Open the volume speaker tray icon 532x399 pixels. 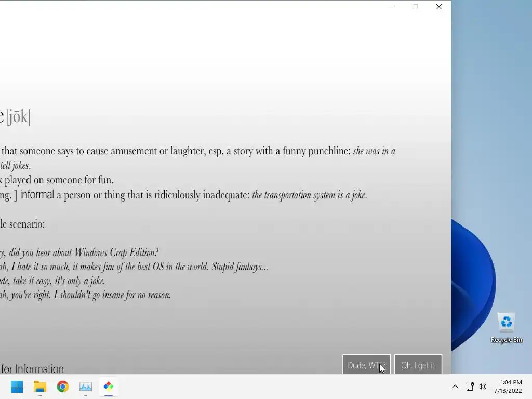482,387
